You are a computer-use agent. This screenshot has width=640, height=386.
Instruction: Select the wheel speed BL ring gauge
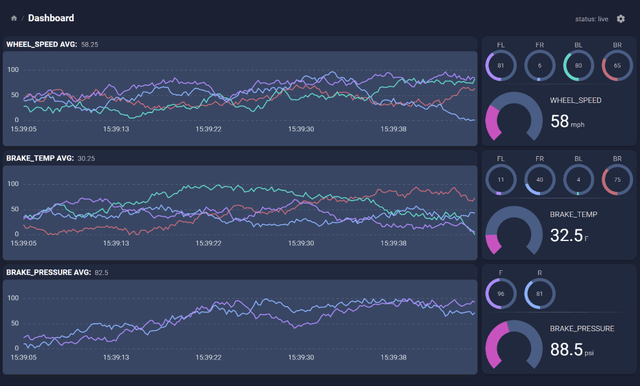tap(578, 65)
